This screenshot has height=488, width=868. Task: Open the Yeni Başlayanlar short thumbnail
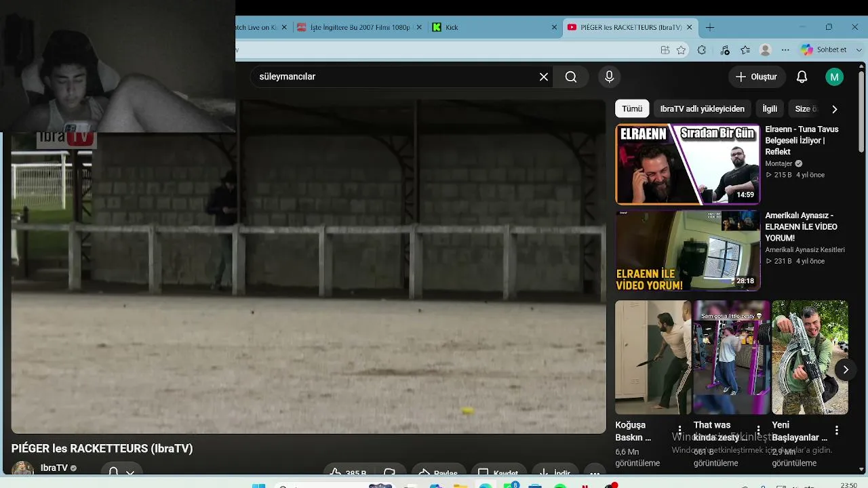coord(810,357)
